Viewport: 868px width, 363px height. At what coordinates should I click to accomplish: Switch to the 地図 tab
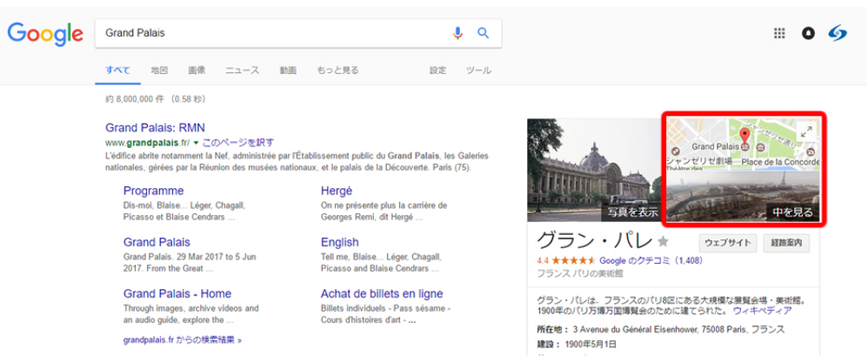[x=159, y=71]
